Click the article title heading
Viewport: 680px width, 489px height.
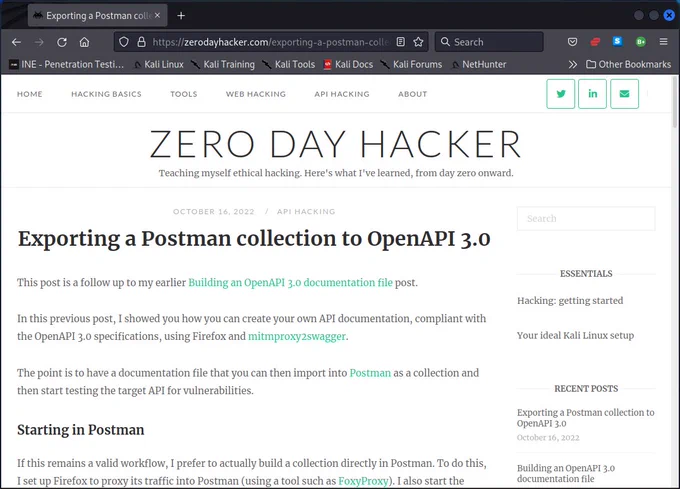[254, 238]
